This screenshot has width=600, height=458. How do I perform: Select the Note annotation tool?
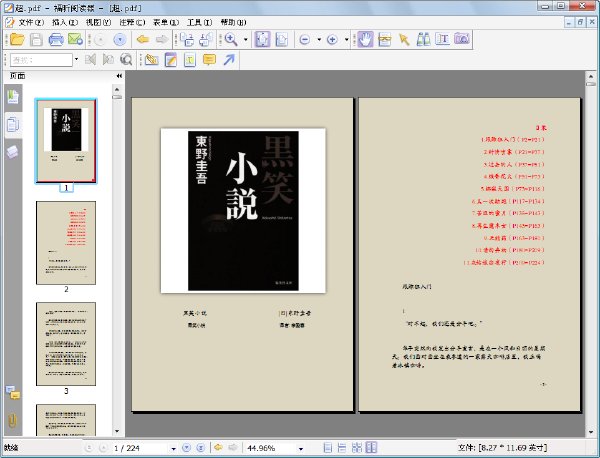pyautogui.click(x=171, y=60)
